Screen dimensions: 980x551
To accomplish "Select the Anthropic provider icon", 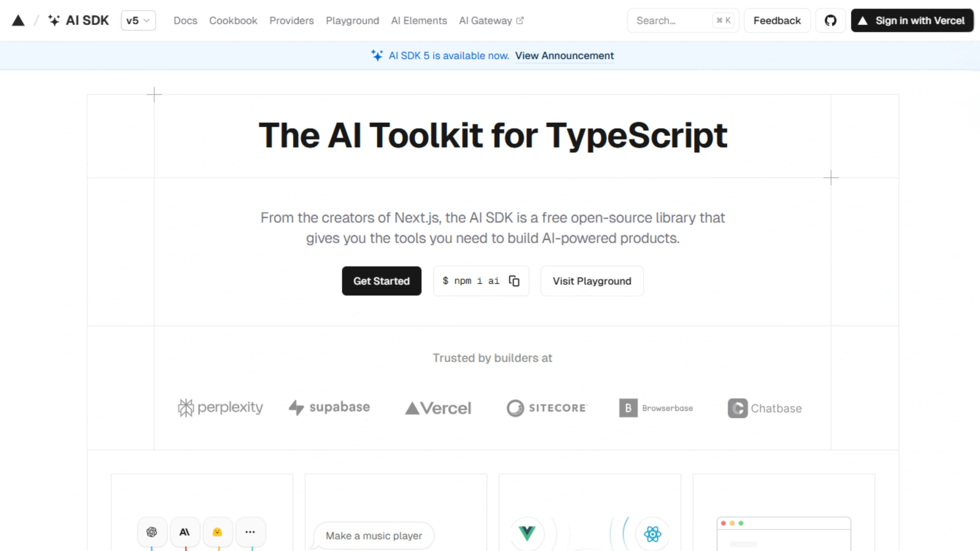I will pyautogui.click(x=185, y=532).
